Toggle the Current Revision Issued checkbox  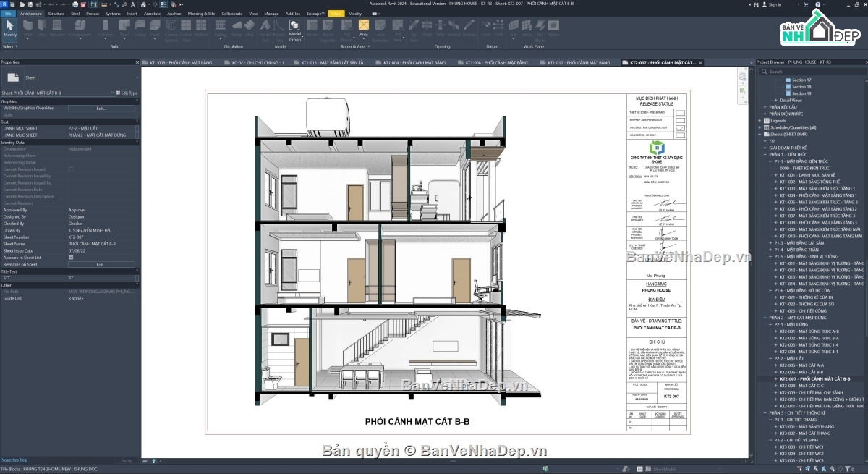(x=71, y=169)
